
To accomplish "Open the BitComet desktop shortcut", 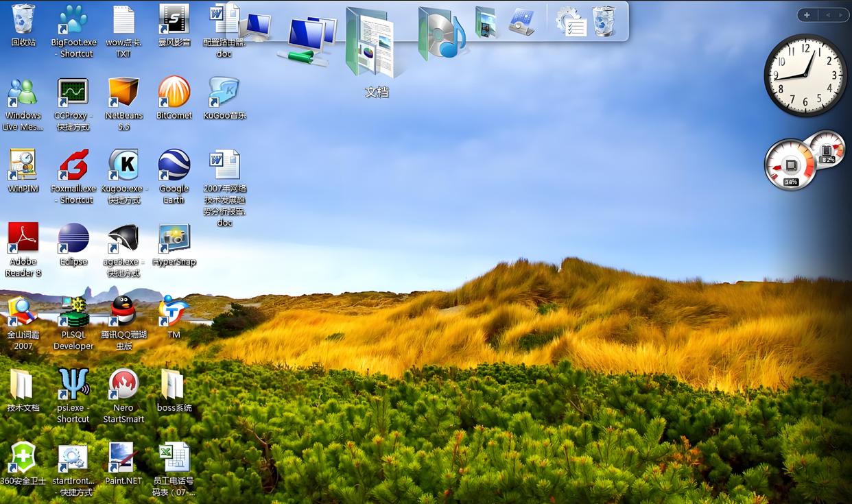I will [x=174, y=93].
